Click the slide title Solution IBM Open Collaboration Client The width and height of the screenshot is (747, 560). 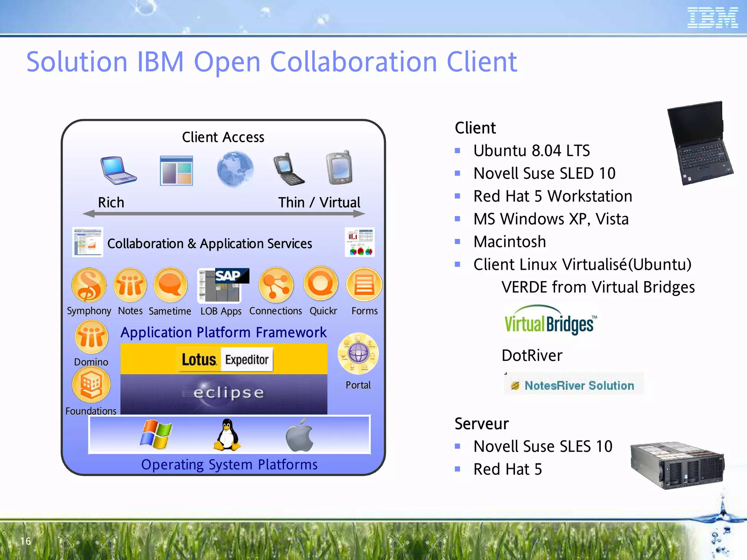(272, 62)
